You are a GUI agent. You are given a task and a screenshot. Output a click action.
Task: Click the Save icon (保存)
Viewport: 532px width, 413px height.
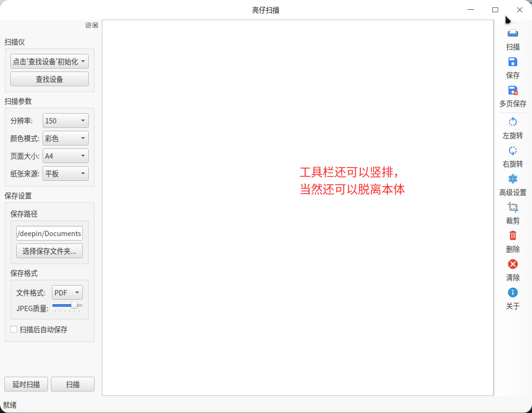coord(513,62)
